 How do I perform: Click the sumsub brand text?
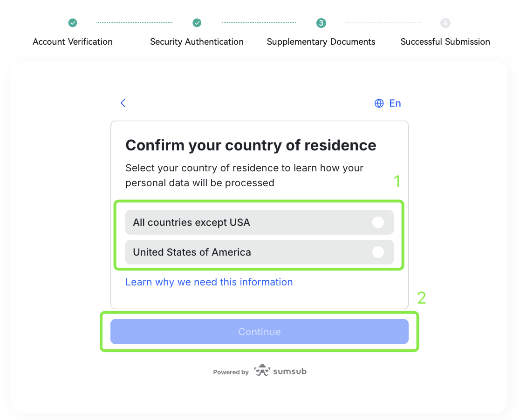290,371
